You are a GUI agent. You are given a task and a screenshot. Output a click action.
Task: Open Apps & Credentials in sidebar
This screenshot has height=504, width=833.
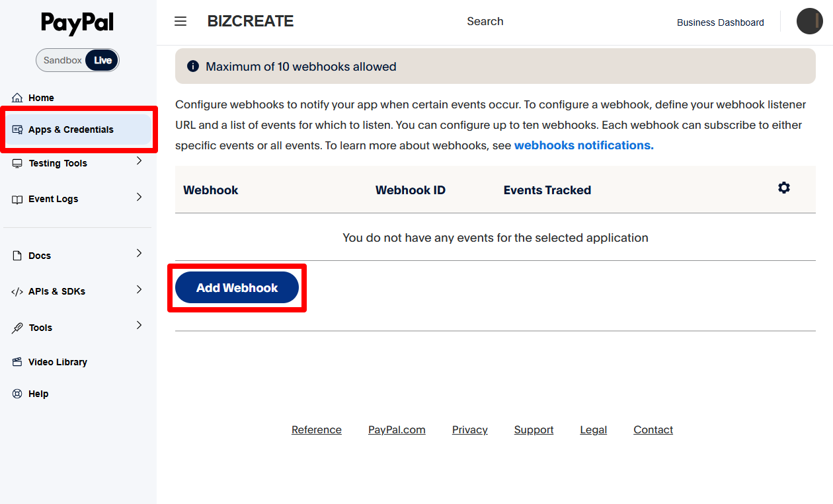coord(71,129)
